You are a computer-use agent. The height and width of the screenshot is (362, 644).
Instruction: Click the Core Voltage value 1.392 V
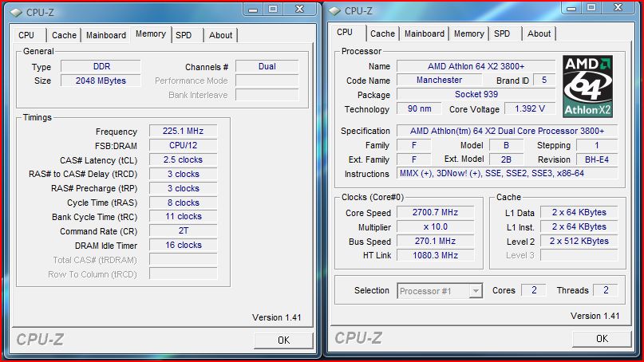[530, 108]
